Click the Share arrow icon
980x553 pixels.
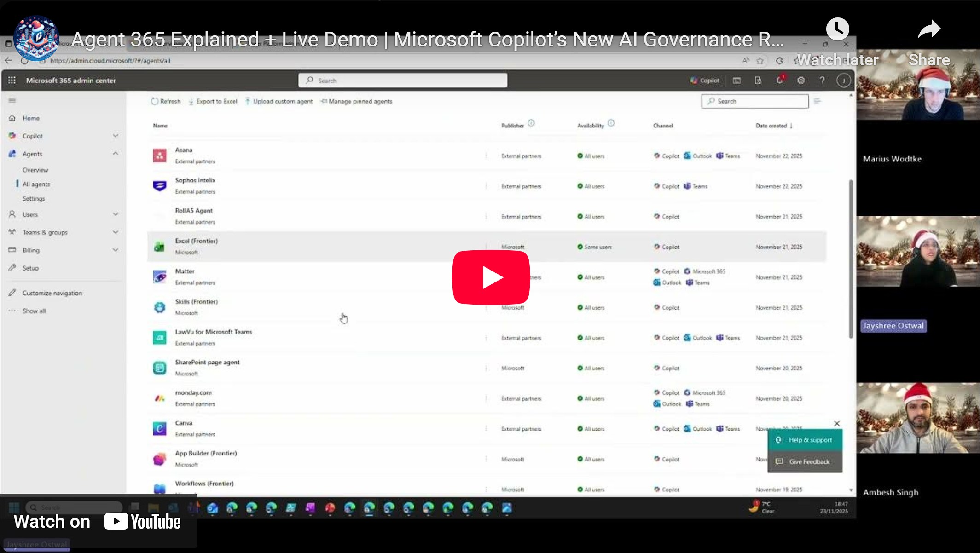click(928, 29)
